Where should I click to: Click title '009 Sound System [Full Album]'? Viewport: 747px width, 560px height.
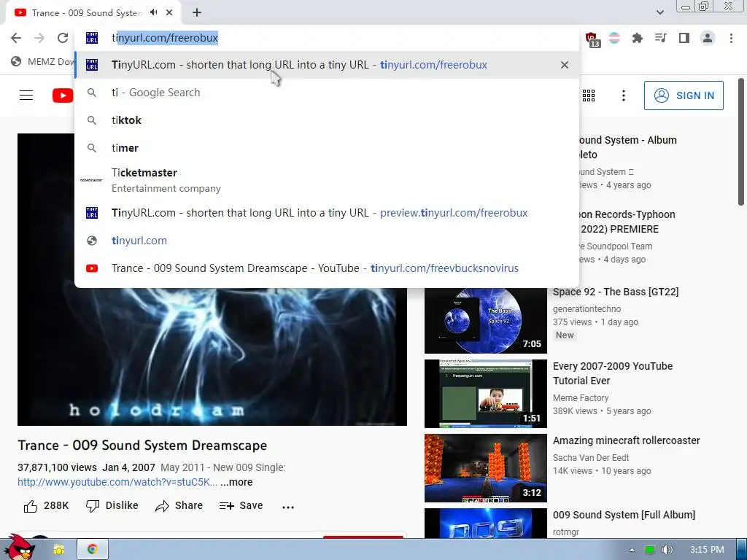click(624, 515)
